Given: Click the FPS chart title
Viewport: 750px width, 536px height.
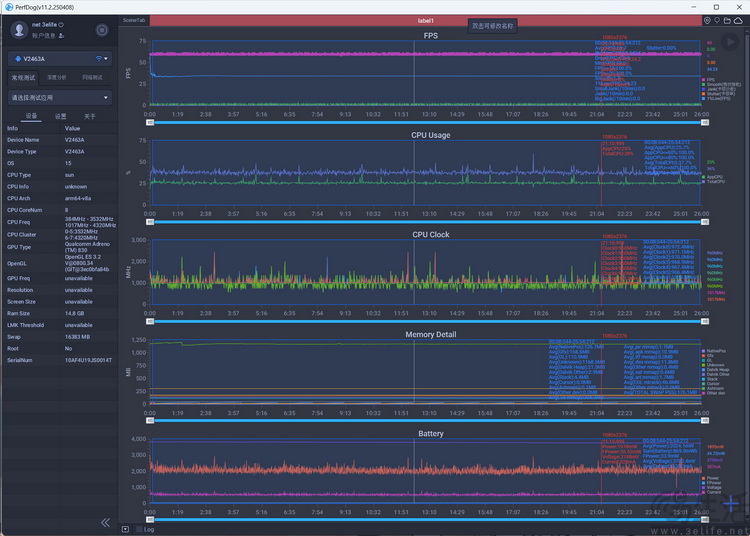Looking at the screenshot, I should click(x=430, y=36).
